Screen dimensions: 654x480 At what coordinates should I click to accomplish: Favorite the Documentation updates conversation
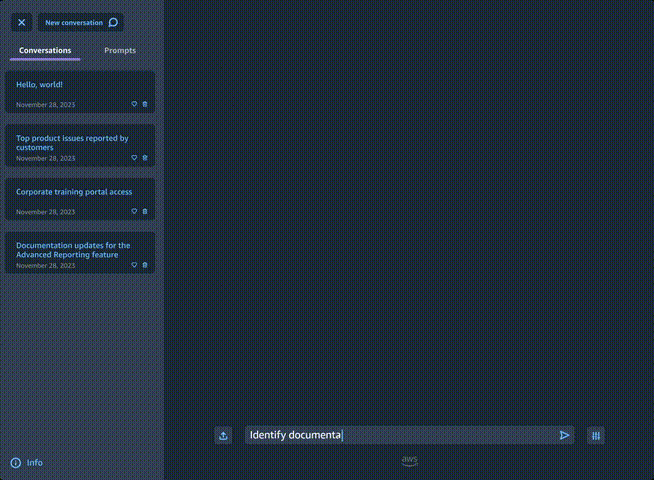[x=134, y=265]
